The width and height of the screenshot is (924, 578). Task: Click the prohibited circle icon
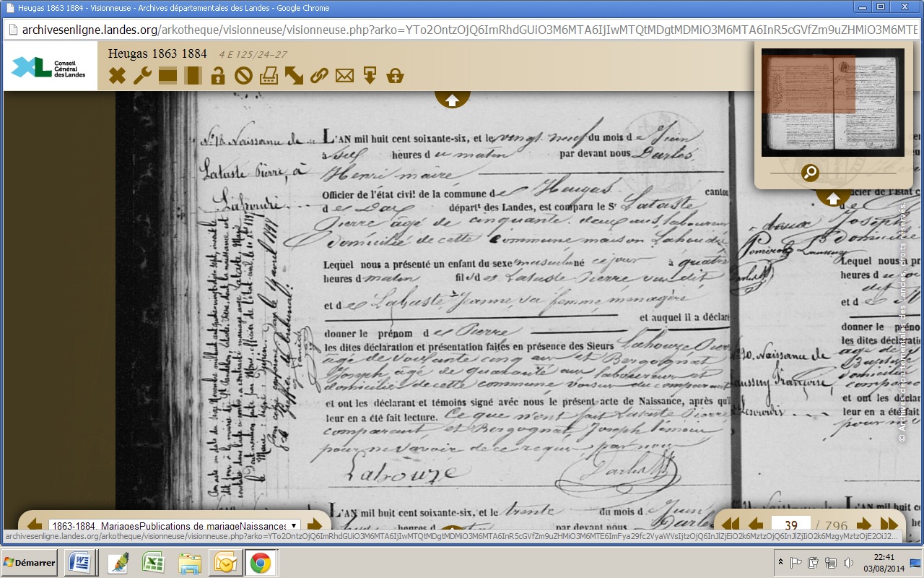point(243,75)
